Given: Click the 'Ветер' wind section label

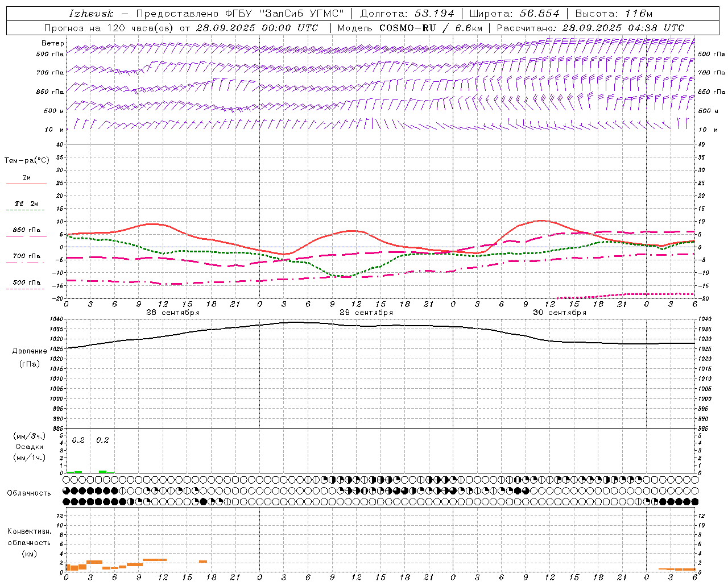Looking at the screenshot, I should click(x=53, y=43).
